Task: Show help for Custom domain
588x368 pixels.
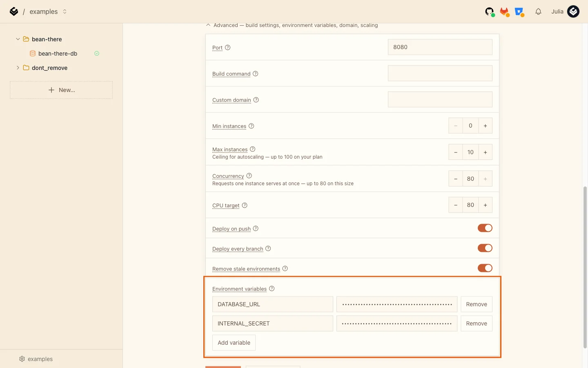Action: (x=256, y=100)
